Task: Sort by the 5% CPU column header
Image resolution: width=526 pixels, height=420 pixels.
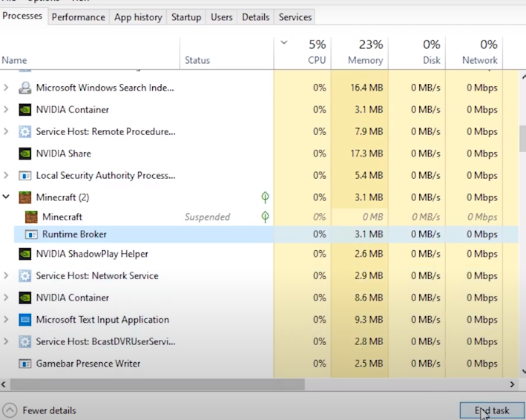Action: point(303,53)
